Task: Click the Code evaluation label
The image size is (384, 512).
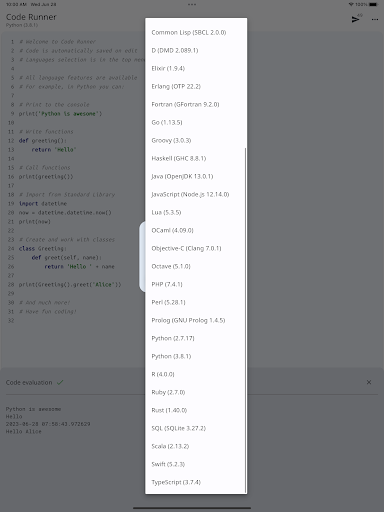Action: pyautogui.click(x=29, y=382)
